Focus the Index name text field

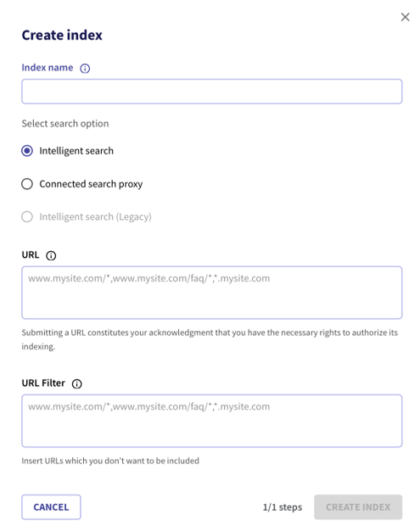(211, 92)
